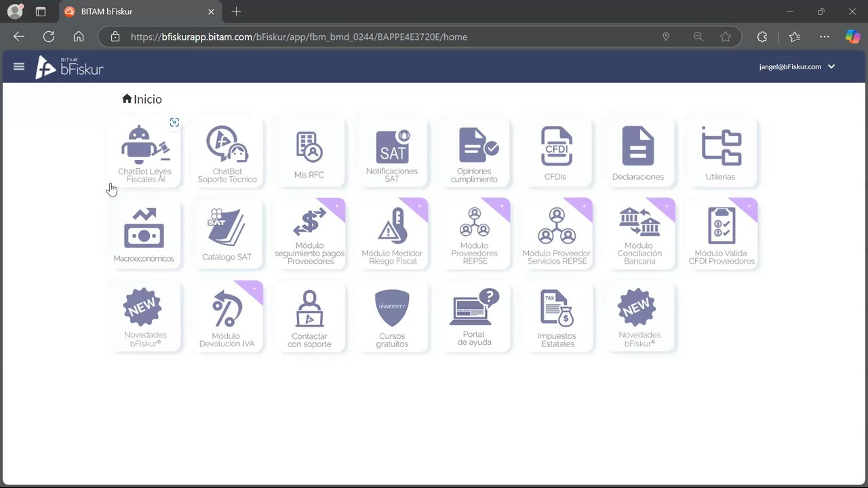
Task: Open the browser Settings and more menu
Action: 825,37
